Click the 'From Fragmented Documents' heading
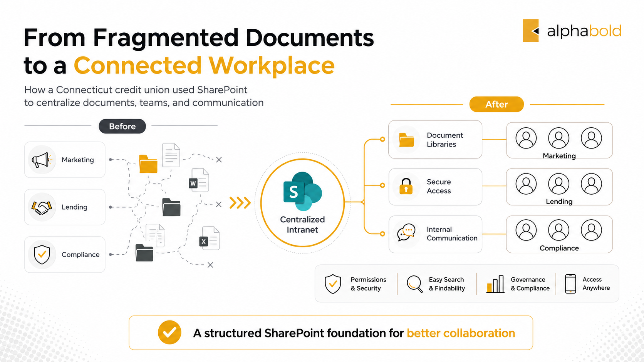Image resolution: width=644 pixels, height=362 pixels. (x=199, y=38)
